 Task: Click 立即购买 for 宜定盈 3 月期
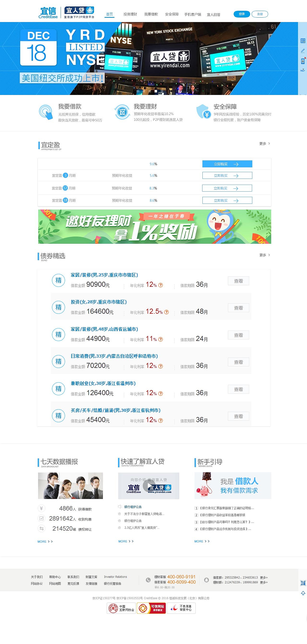tap(227, 176)
